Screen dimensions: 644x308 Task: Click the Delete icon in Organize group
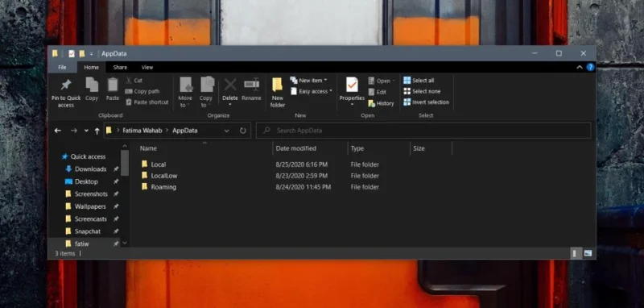pyautogui.click(x=230, y=85)
